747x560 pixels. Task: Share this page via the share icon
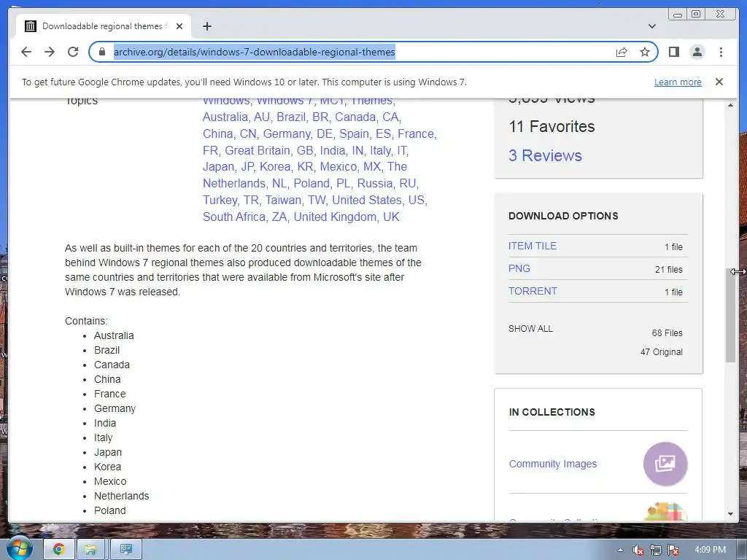(x=622, y=52)
